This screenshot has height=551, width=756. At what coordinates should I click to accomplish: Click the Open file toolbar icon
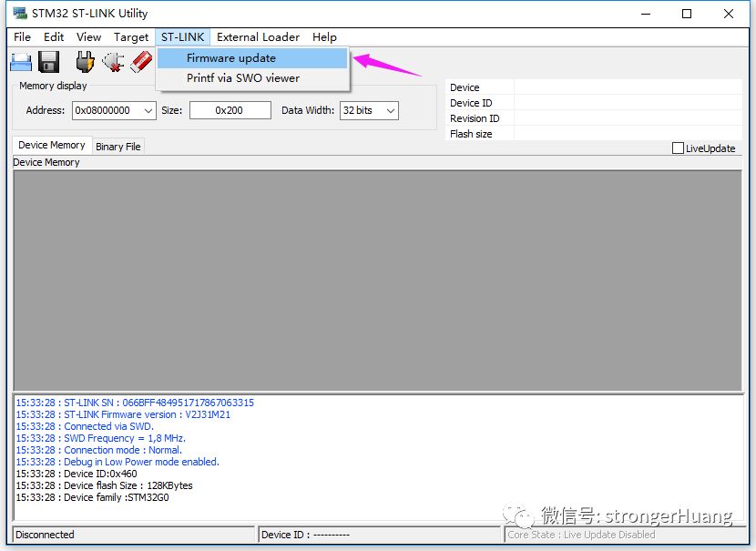[x=21, y=62]
